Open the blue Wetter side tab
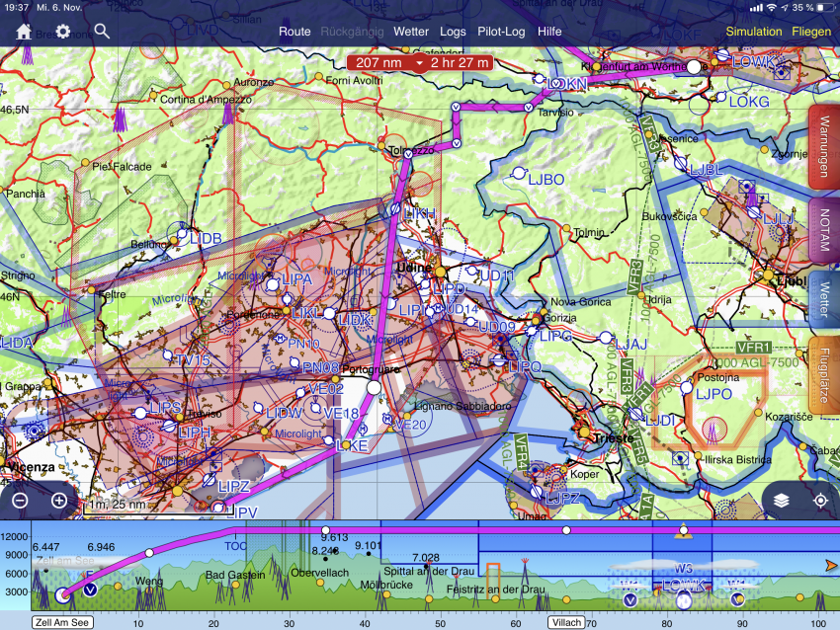Image resolution: width=840 pixels, height=630 pixels. pos(824,300)
